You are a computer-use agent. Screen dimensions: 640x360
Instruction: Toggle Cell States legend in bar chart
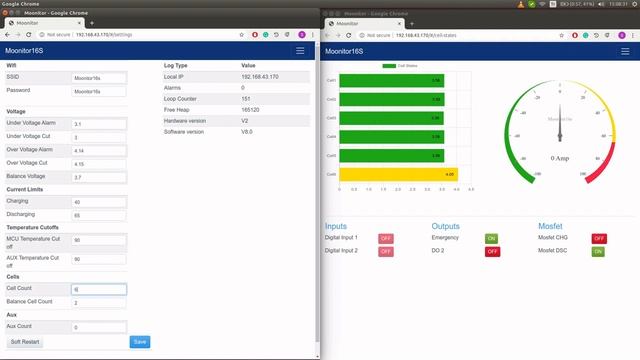[x=400, y=66]
